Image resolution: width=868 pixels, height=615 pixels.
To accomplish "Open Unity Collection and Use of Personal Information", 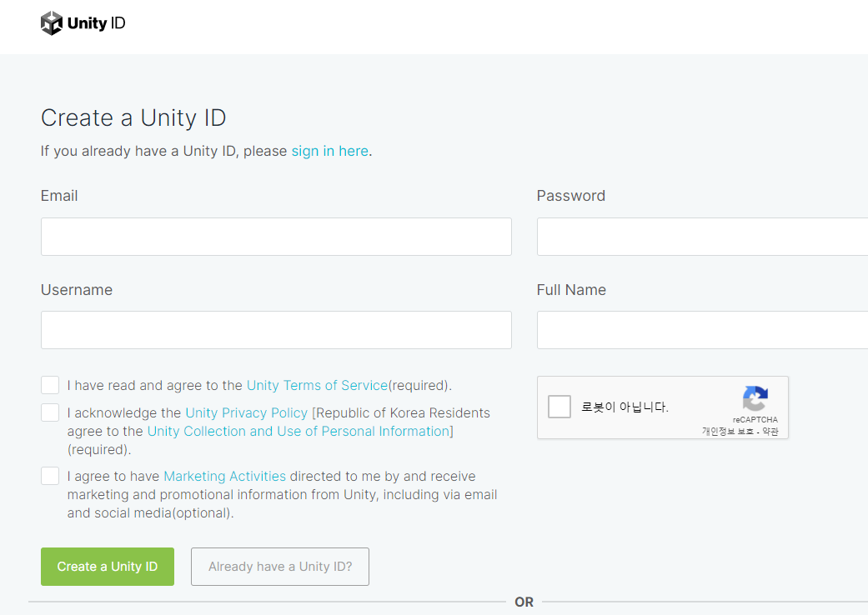I will tap(299, 432).
